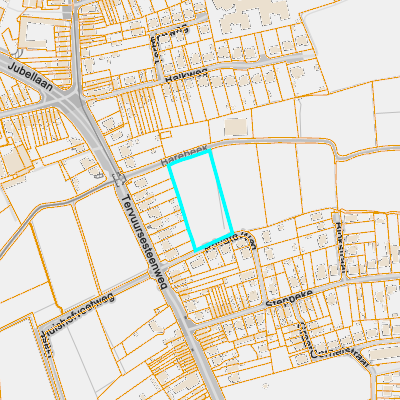
Task: Click the cyan highlighted parcel
Action: [201, 200]
